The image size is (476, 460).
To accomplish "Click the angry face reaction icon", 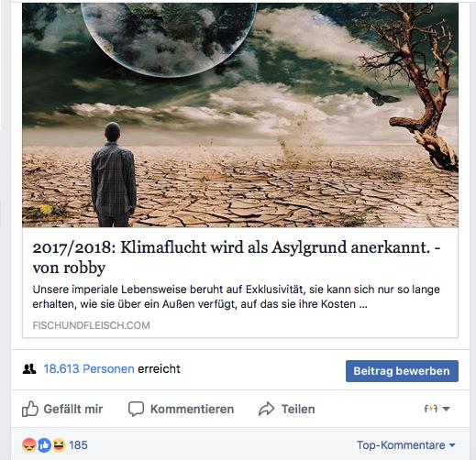I will pyautogui.click(x=29, y=445).
